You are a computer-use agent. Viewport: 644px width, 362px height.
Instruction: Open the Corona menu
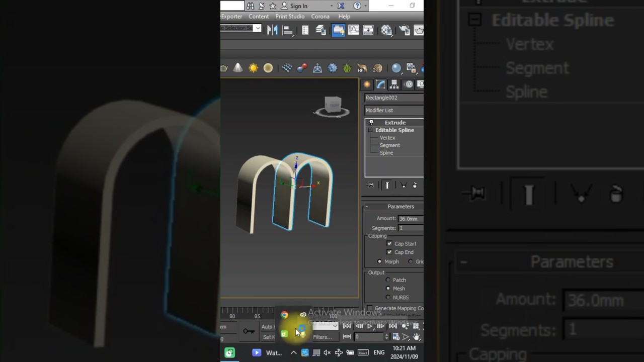tap(320, 17)
